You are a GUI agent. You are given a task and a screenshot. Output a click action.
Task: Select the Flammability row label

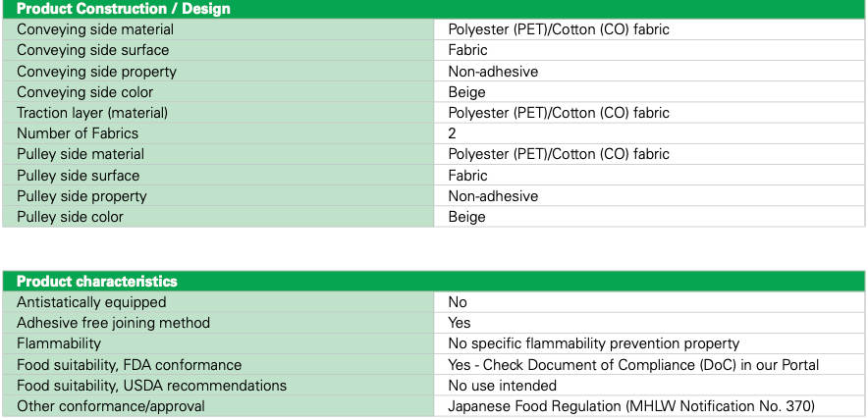(x=59, y=343)
